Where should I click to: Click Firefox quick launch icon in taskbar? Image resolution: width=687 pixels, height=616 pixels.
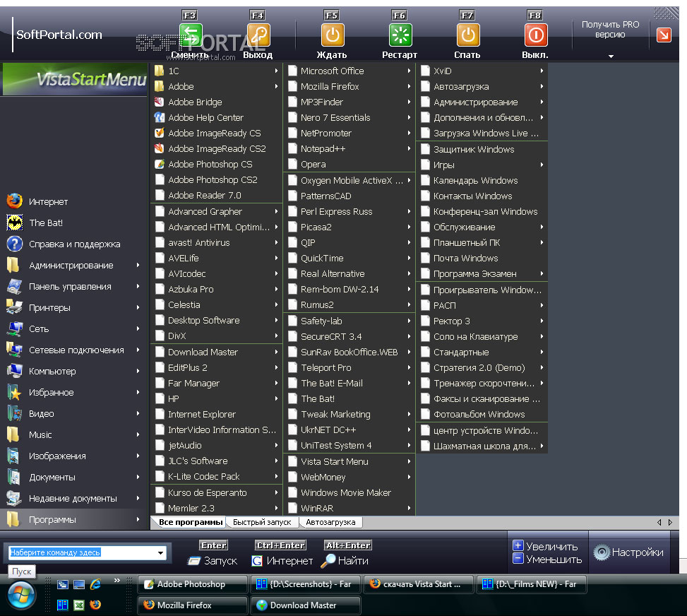click(x=95, y=605)
